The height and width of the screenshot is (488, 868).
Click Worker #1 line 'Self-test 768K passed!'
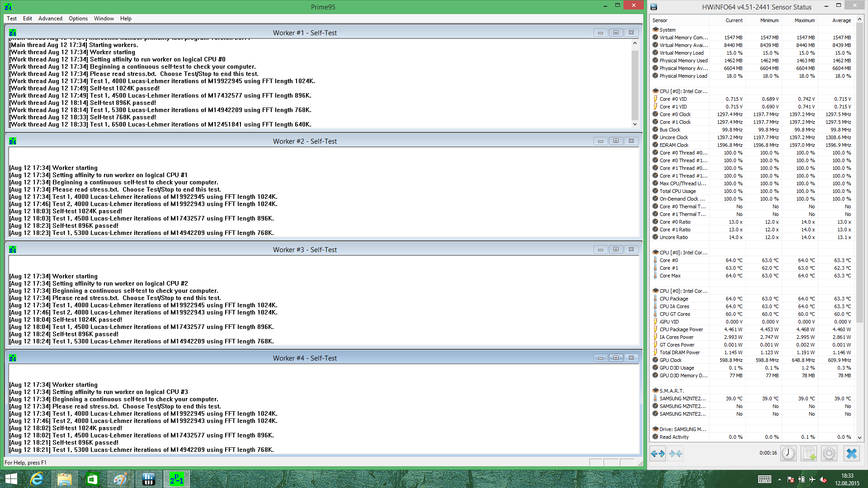tap(83, 117)
